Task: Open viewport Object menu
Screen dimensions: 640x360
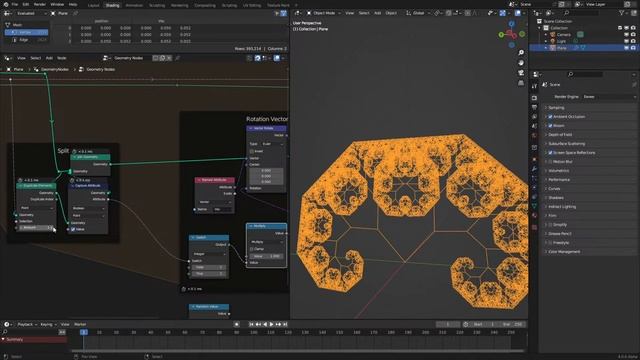Action: pos(391,13)
